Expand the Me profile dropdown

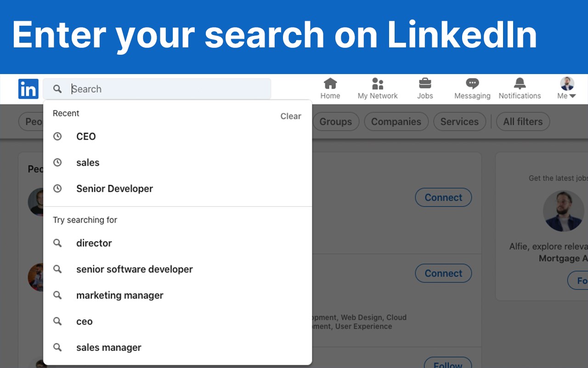tap(567, 88)
